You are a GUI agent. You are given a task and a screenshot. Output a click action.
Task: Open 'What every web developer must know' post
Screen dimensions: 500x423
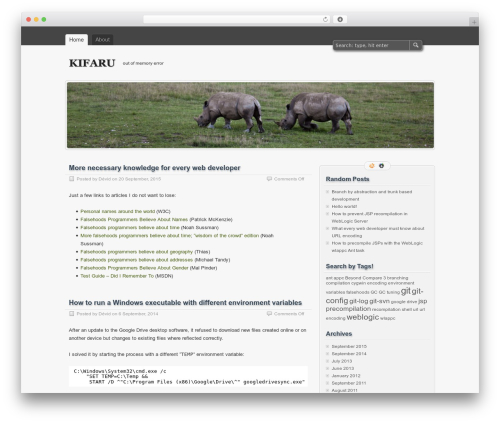[x=378, y=232]
